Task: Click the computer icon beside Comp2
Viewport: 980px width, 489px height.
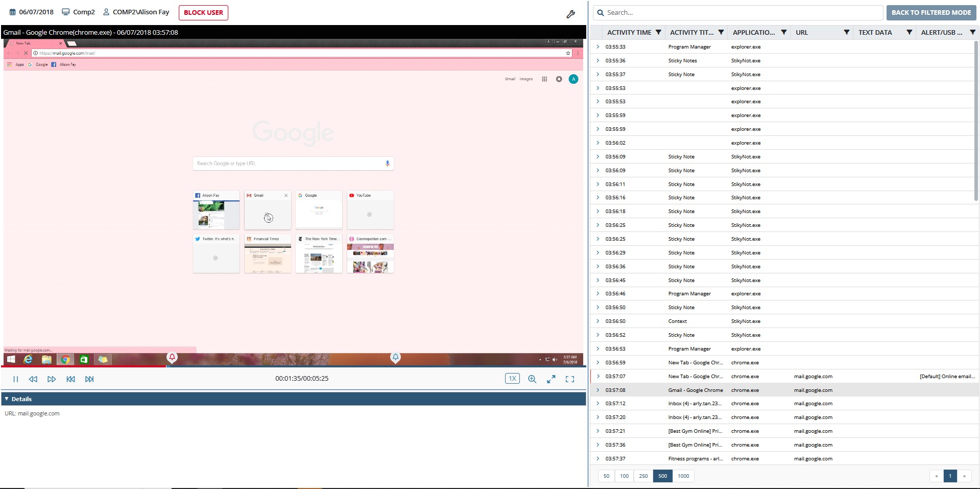Action: click(x=65, y=12)
